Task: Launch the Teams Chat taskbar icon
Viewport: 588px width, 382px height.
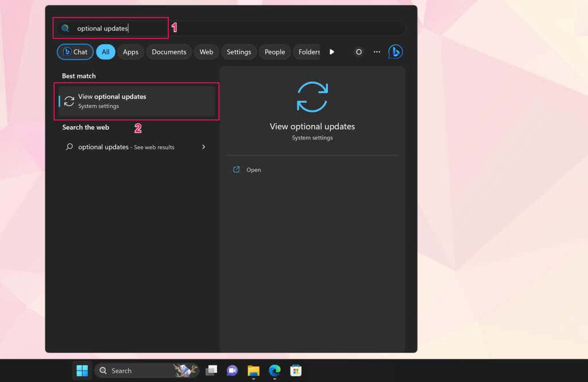Action: point(232,371)
